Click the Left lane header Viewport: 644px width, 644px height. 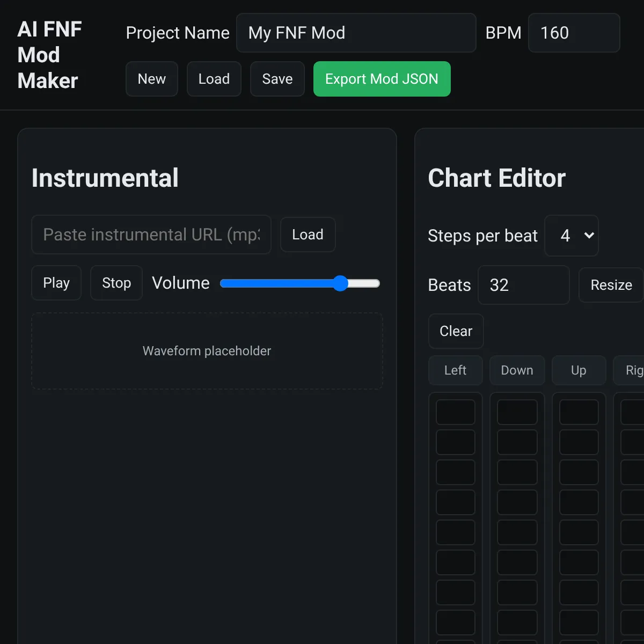456,370
